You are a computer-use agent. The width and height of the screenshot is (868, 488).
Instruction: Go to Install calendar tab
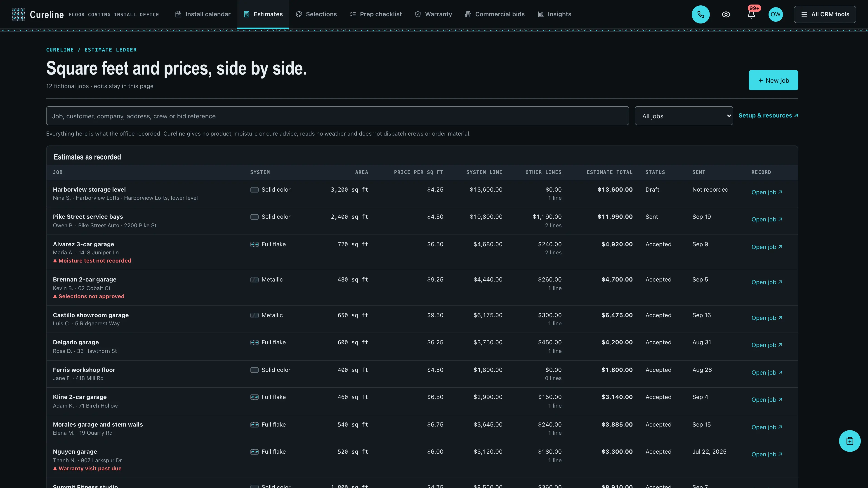203,14
